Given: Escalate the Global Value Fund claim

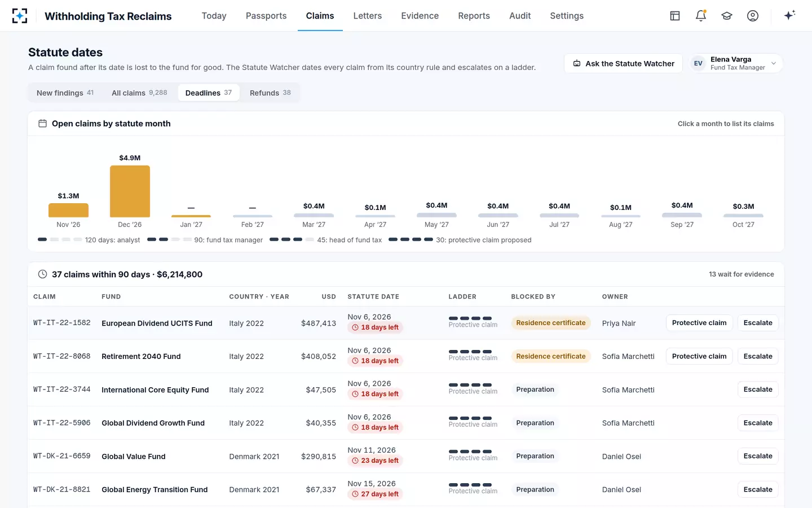Looking at the screenshot, I should (758, 456).
